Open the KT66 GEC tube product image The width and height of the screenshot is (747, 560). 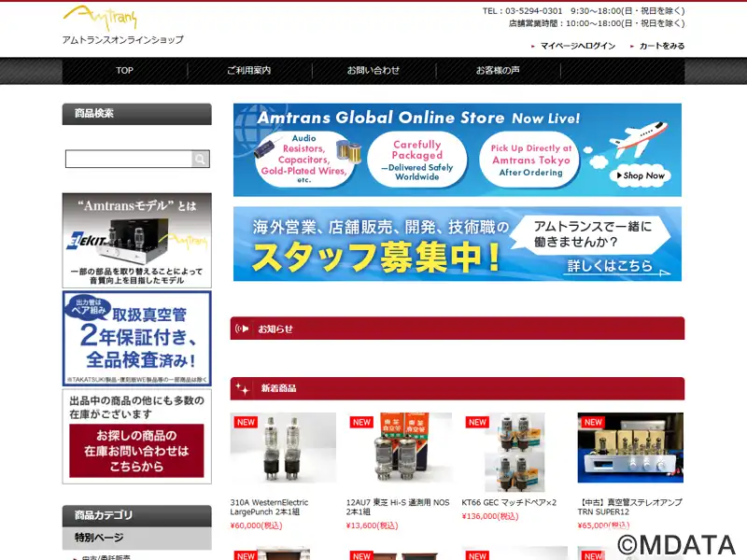(x=514, y=452)
